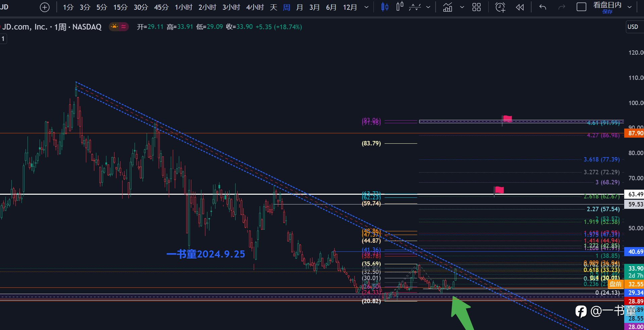Image resolution: width=644 pixels, height=330 pixels.
Task: Switch interval to 2小时
Action: (x=207, y=7)
